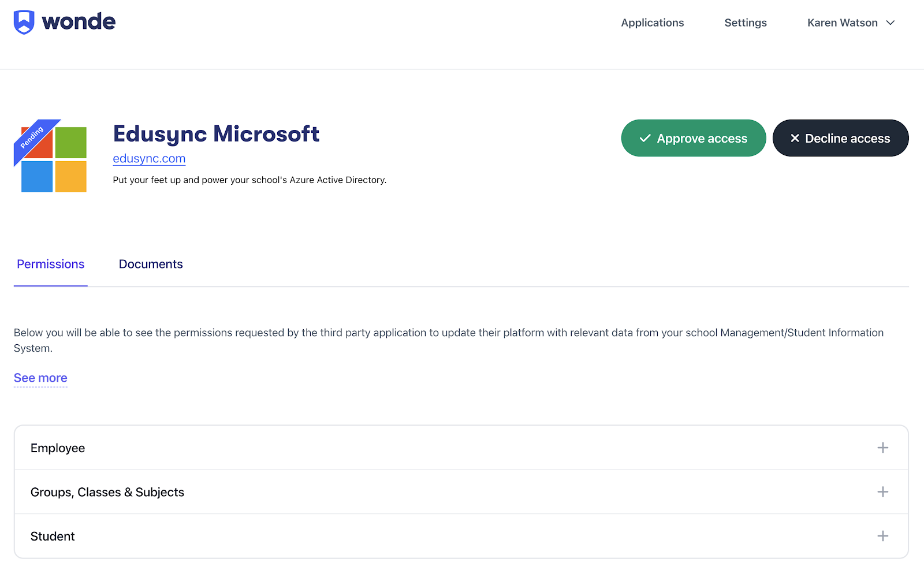
Task: Decline access for Edusync Microsoft
Action: click(x=841, y=138)
